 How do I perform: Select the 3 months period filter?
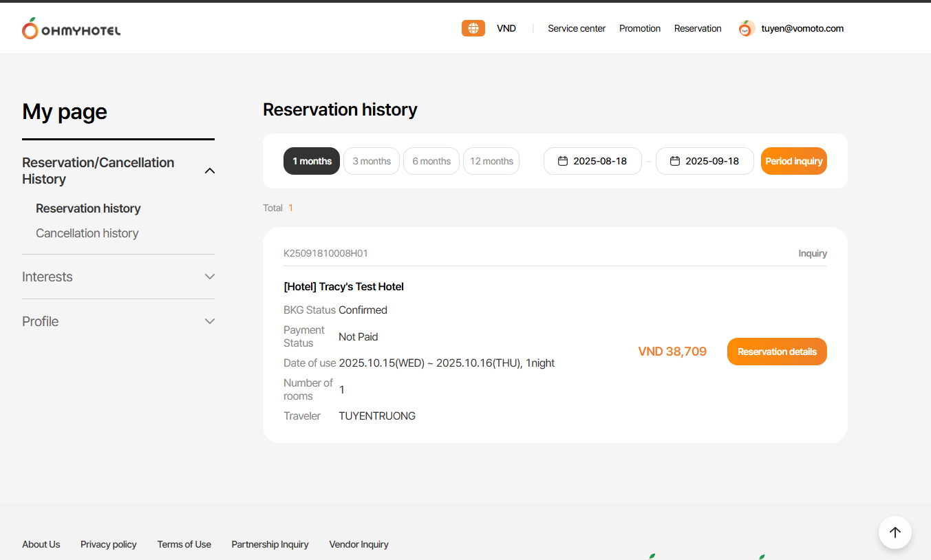372,161
